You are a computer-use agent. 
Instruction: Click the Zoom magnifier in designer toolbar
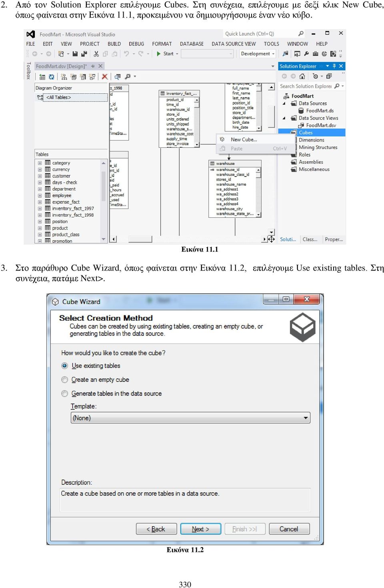tap(128, 76)
